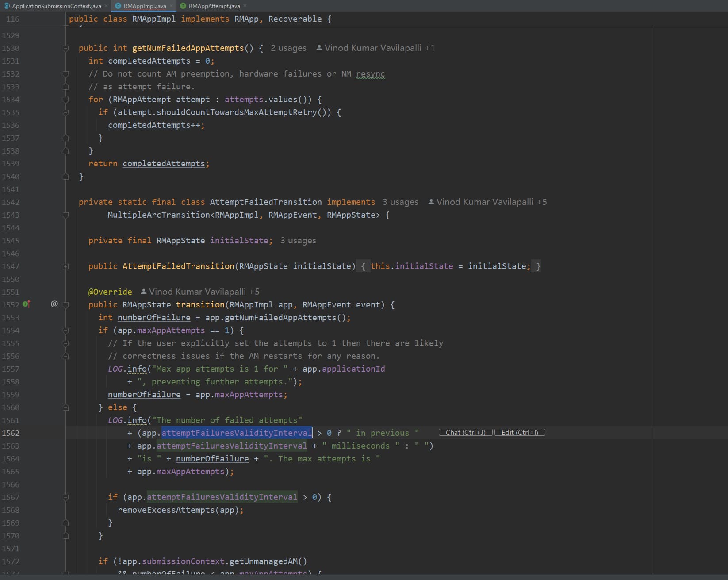Show the 3 usages of initialState field
Screen dimensions: 728x580
click(x=298, y=241)
